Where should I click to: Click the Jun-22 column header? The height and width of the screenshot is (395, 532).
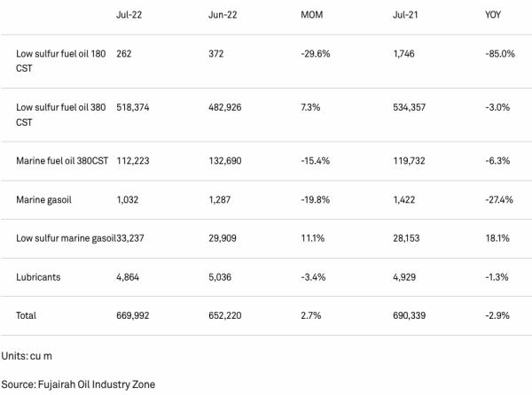pyautogui.click(x=223, y=15)
